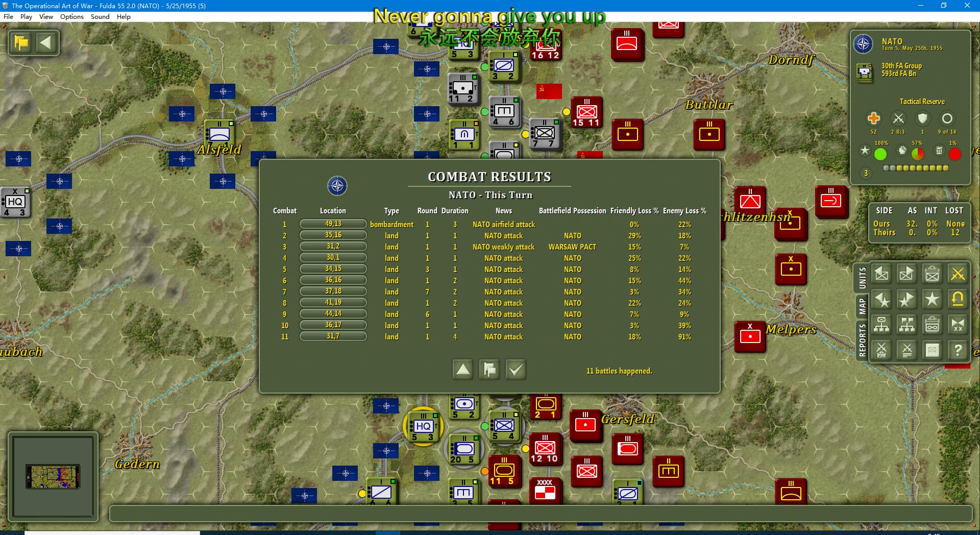Select the MAP tab in the control panel
The width and height of the screenshot is (980, 535).
pyautogui.click(x=862, y=306)
